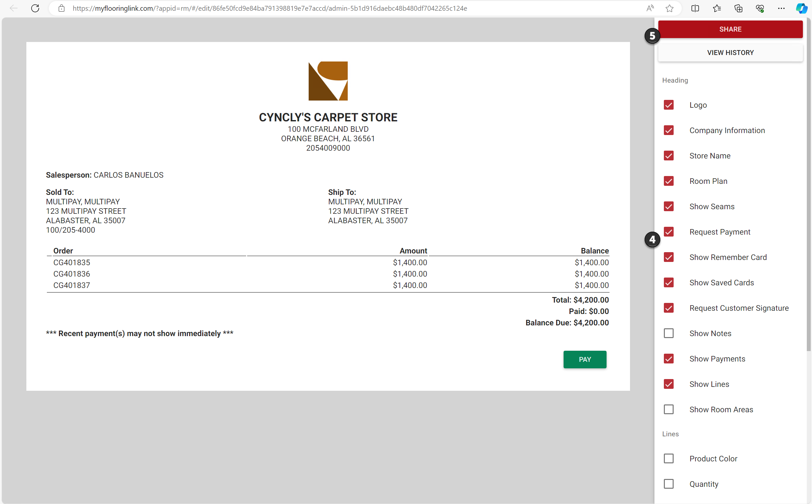Screen dimensions: 812x504
Task: Enable the Show Notes option
Action: click(x=669, y=333)
